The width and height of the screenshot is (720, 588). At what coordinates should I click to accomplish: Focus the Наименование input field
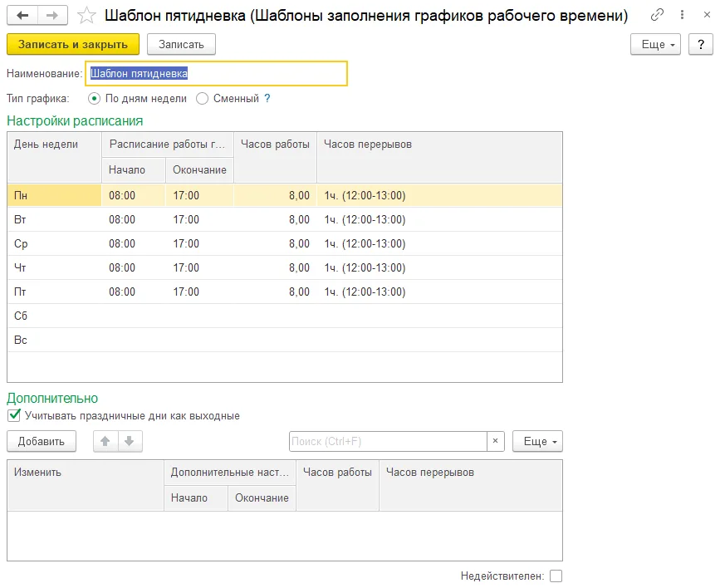tap(216, 73)
